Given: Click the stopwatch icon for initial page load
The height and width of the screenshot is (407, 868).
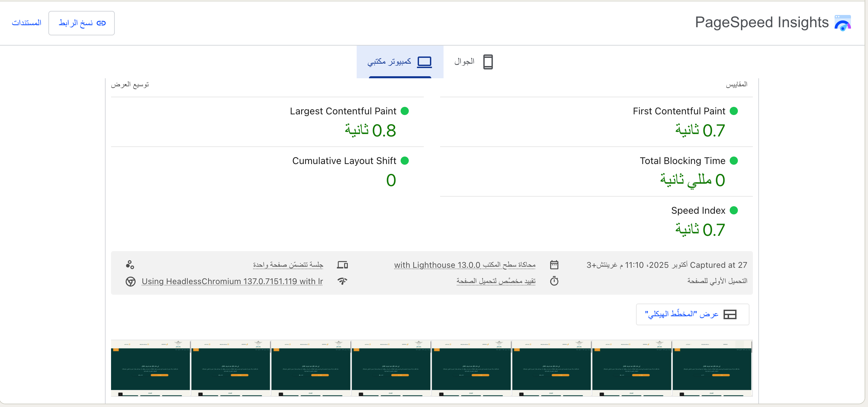Looking at the screenshot, I should (x=554, y=281).
